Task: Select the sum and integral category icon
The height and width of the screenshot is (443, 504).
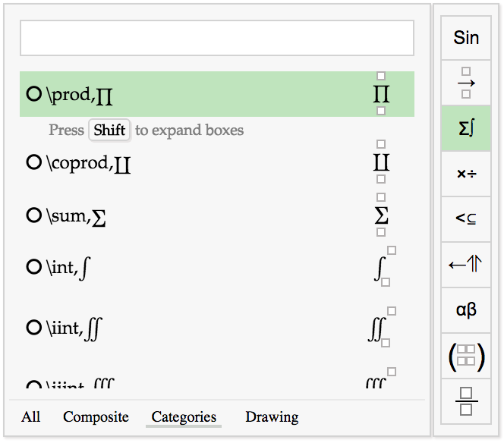Action: [466, 128]
